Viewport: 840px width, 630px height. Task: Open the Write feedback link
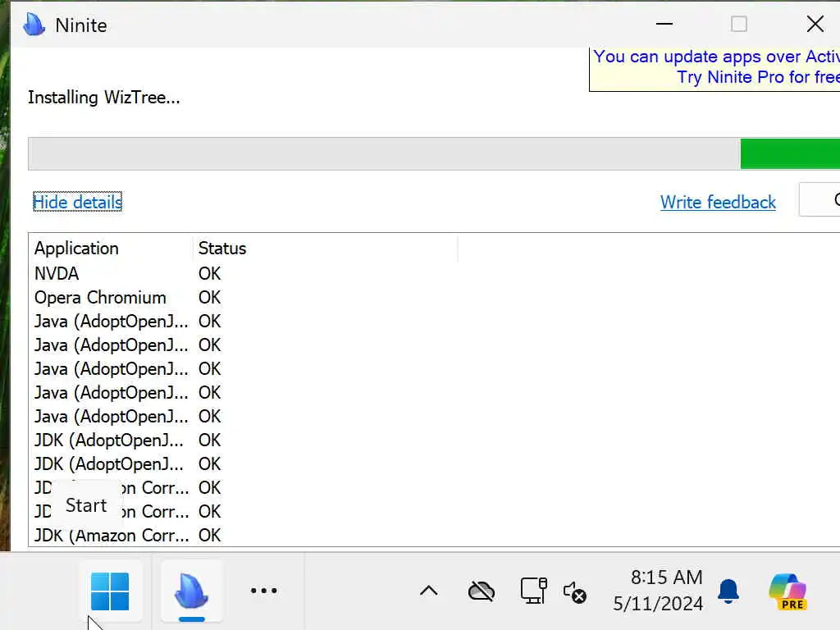718,202
